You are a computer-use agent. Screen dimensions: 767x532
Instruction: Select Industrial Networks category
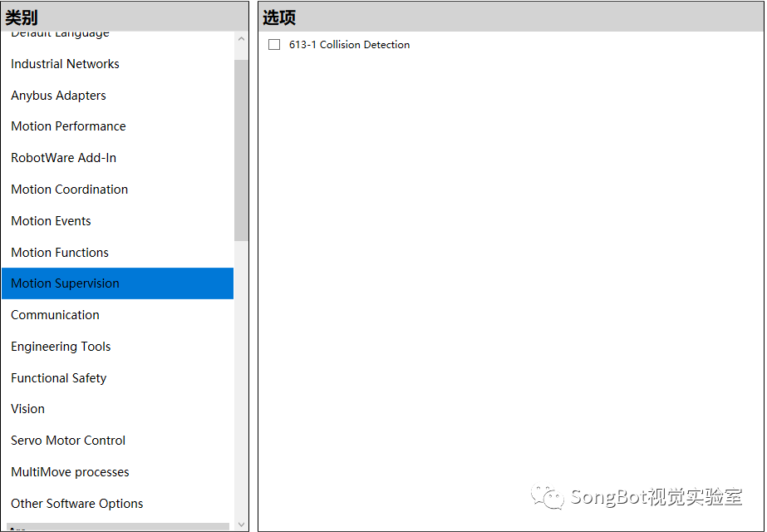pos(117,64)
